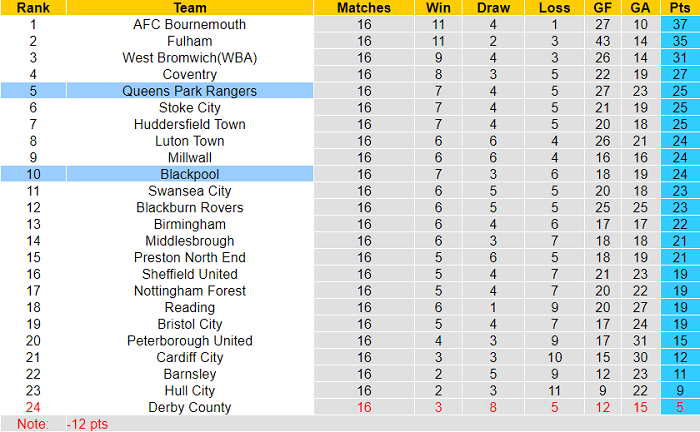Click the Rank column header
Screen dimensions: 700x432
tap(33, 7)
